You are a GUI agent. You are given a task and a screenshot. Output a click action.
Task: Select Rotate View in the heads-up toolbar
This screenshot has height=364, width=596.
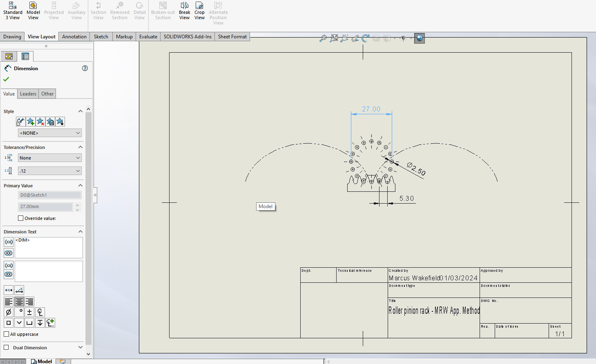pyautogui.click(x=366, y=38)
